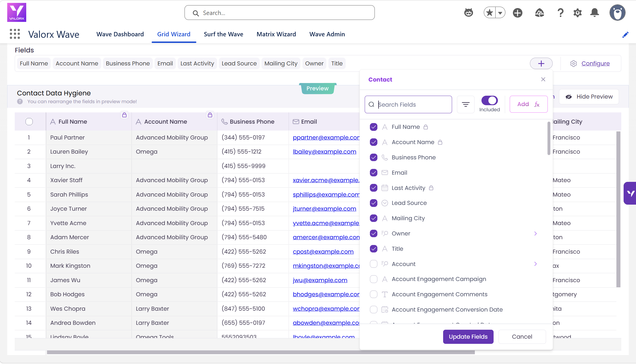
Task: Check the Account field checkbox
Action: 374,264
